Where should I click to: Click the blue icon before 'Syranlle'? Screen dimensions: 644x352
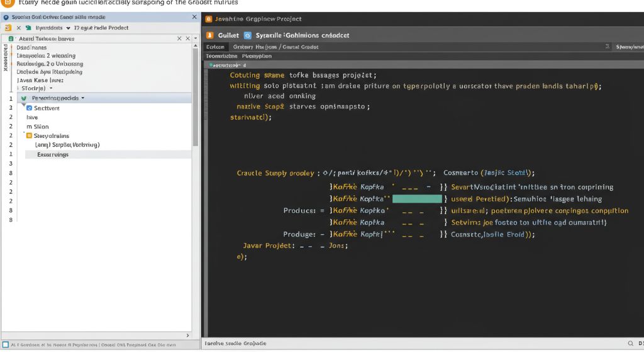[247, 35]
